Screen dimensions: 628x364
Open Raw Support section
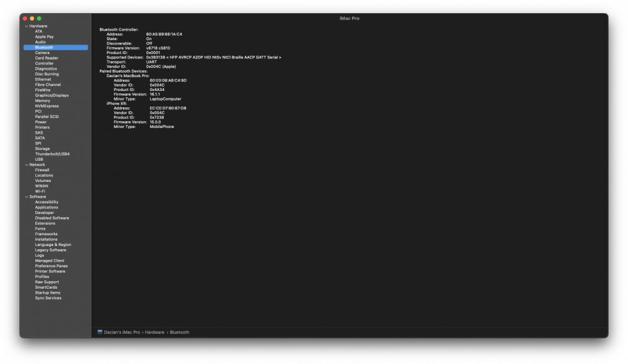click(47, 282)
